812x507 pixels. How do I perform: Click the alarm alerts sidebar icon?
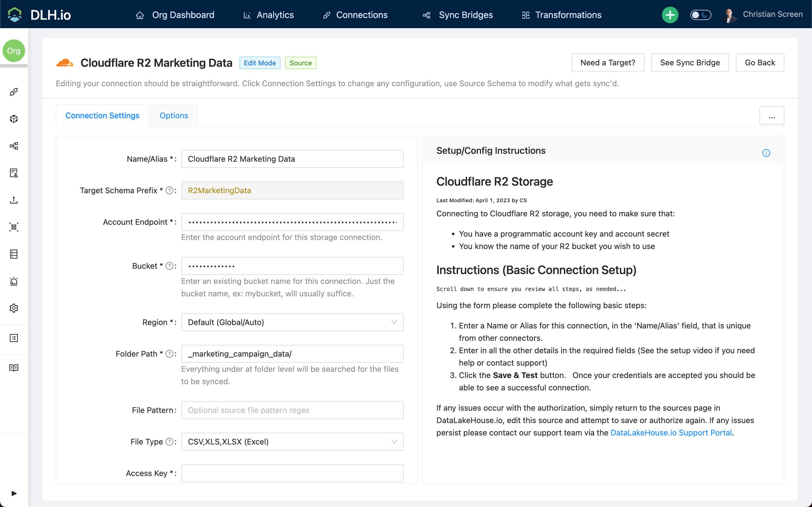(14, 281)
